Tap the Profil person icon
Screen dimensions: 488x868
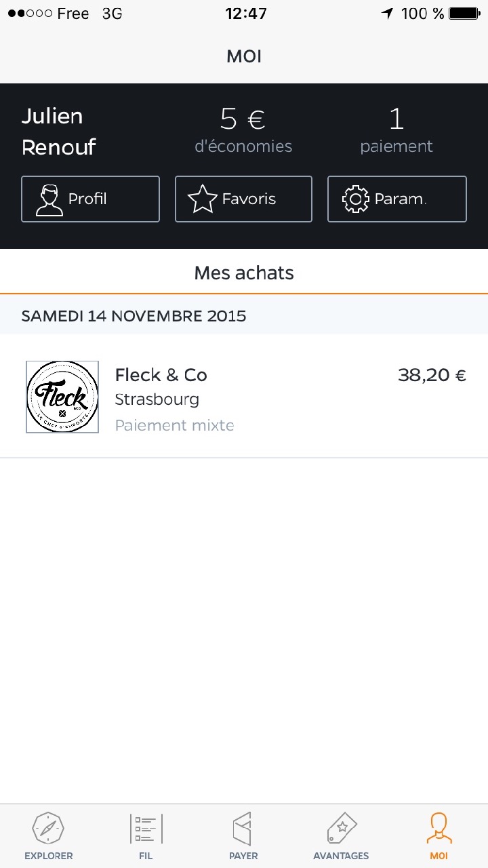point(49,199)
